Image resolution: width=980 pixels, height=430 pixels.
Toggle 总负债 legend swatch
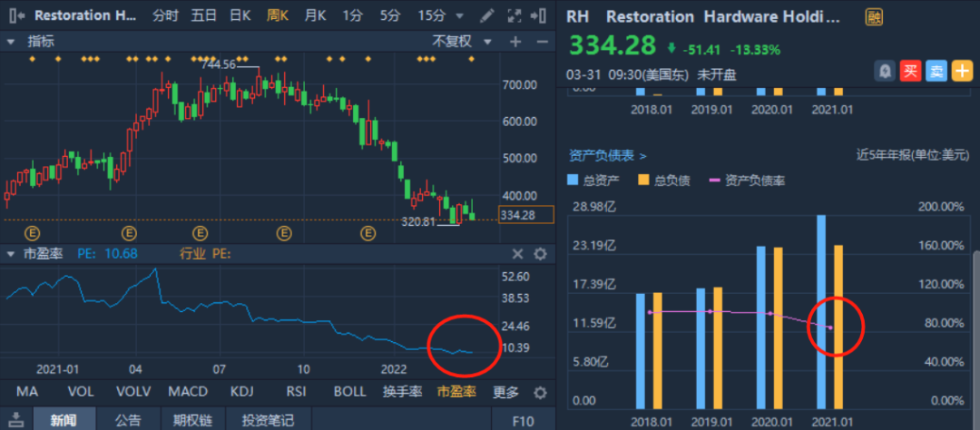pos(643,181)
